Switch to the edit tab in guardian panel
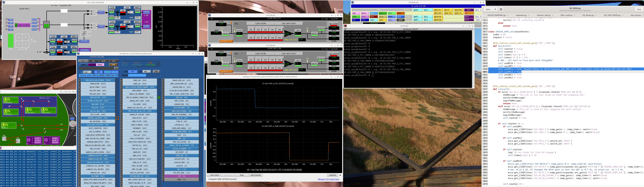The width and height of the screenshot is (644, 187). 114,61
